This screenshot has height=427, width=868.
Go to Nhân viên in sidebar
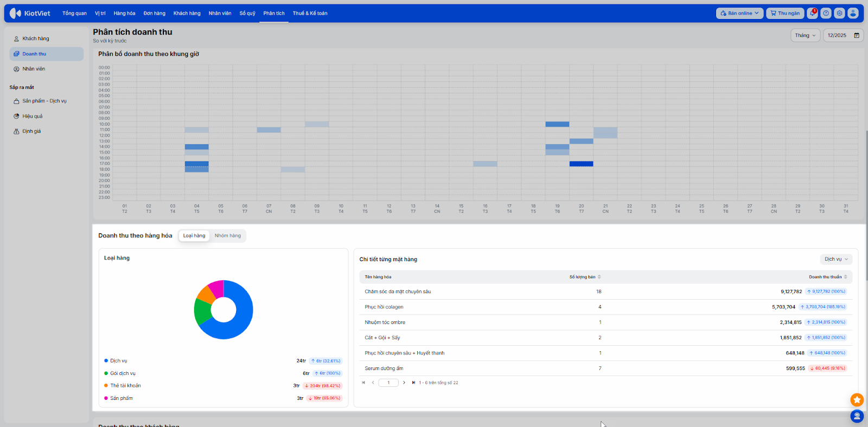(34, 69)
